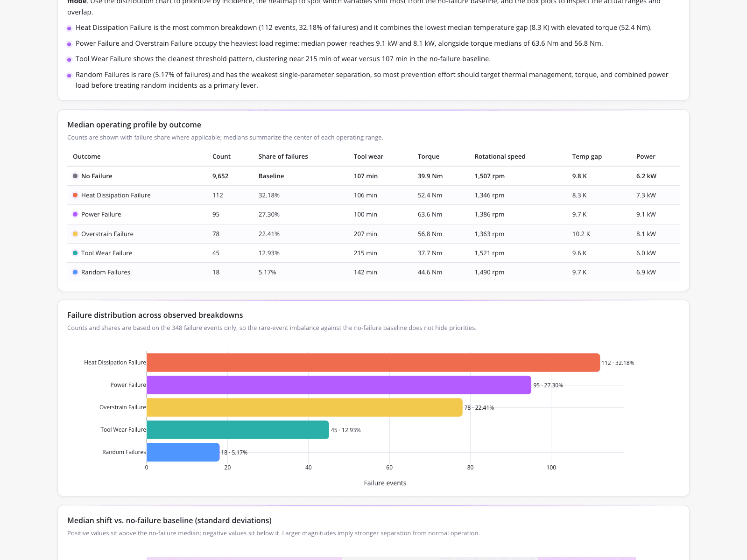Viewport: 747px width, 560px height.
Task: Click the 215 min table cell
Action: pyautogui.click(x=366, y=253)
